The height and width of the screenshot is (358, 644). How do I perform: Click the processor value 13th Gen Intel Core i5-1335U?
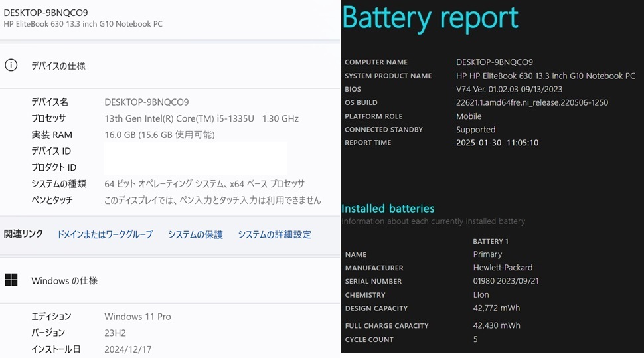click(x=201, y=118)
